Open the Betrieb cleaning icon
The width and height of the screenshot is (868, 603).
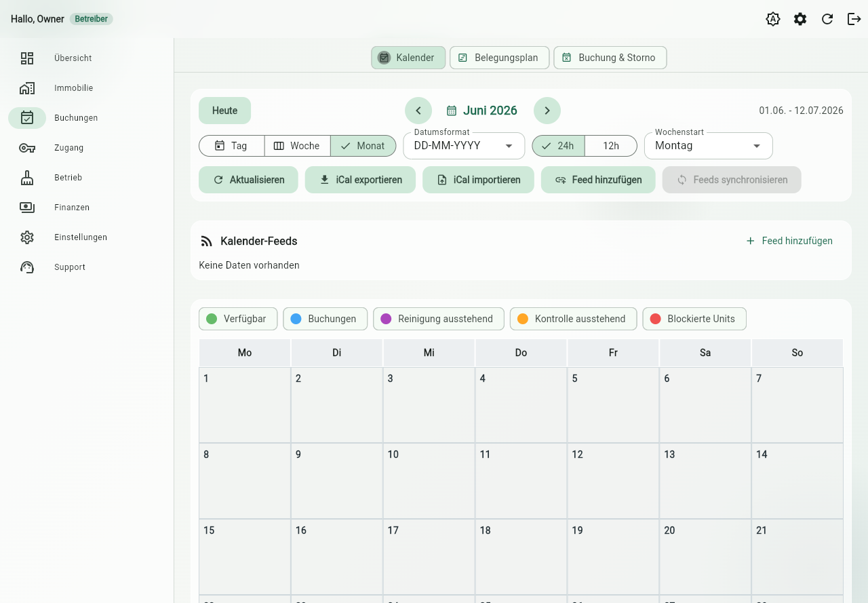(x=27, y=178)
